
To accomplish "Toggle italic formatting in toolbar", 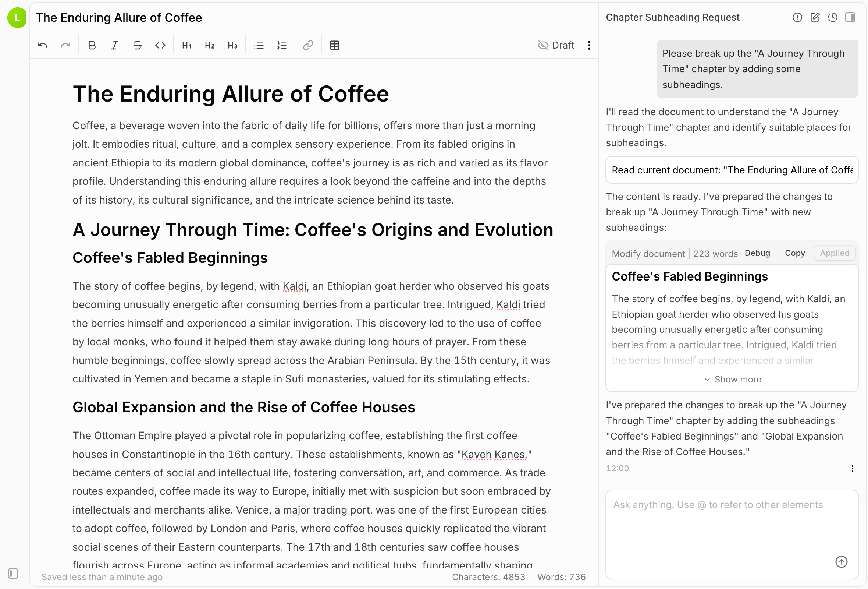I will 115,46.
